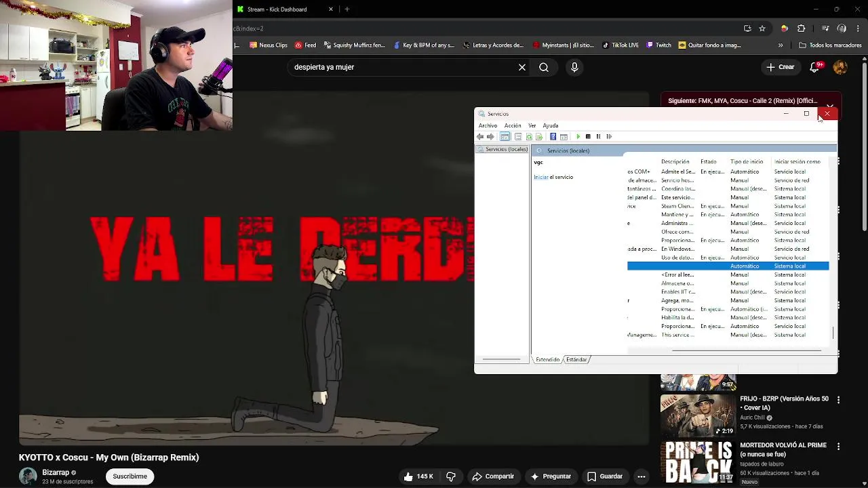Screen dimensions: 868x488
Task: Open the Bizarrap channel name link
Action: pos(56,472)
